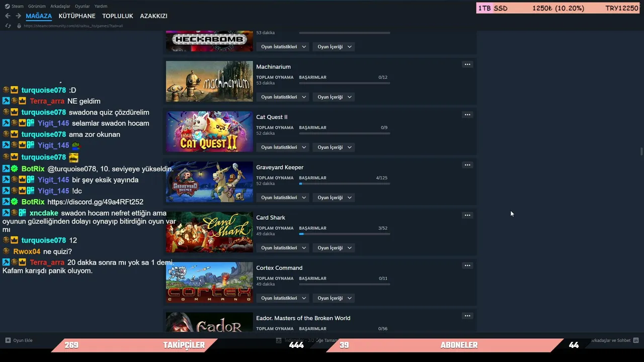Screen dimensions: 644x362
Task: Expand Oyun İstatistikleri for Graveyard Keeper
Action: tap(283, 198)
